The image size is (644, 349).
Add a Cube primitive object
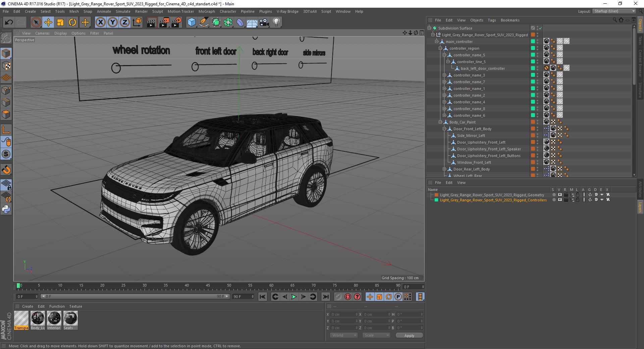[192, 22]
